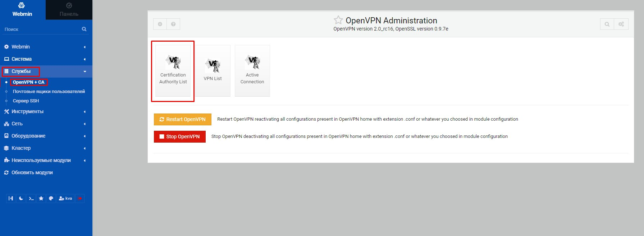Add OpenVPN Administration to favorites star
The width and height of the screenshot is (644, 236).
pyautogui.click(x=338, y=20)
